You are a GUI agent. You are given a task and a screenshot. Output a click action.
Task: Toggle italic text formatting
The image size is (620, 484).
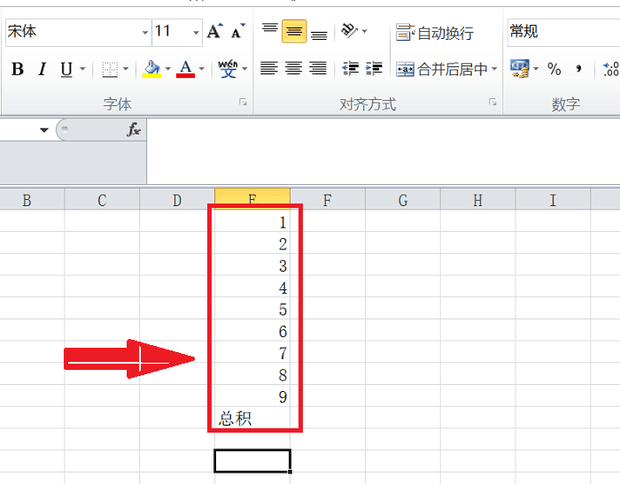coord(42,69)
